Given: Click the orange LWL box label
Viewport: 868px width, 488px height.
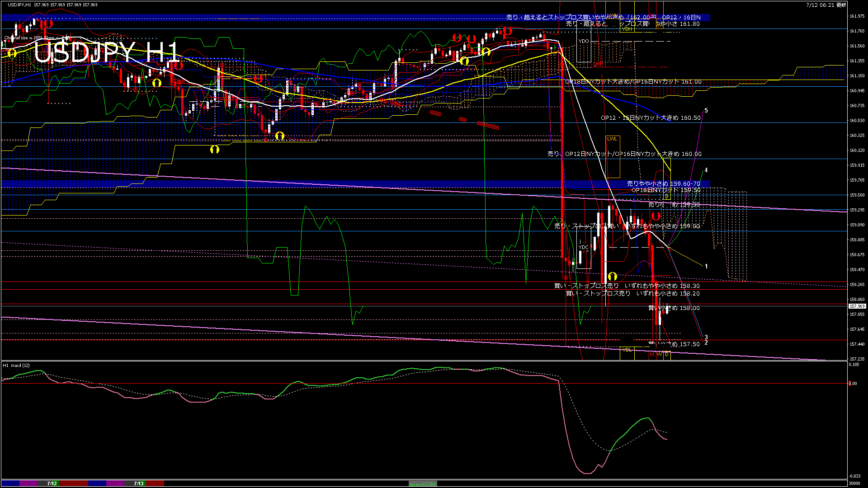Looking at the screenshot, I should click(612, 139).
